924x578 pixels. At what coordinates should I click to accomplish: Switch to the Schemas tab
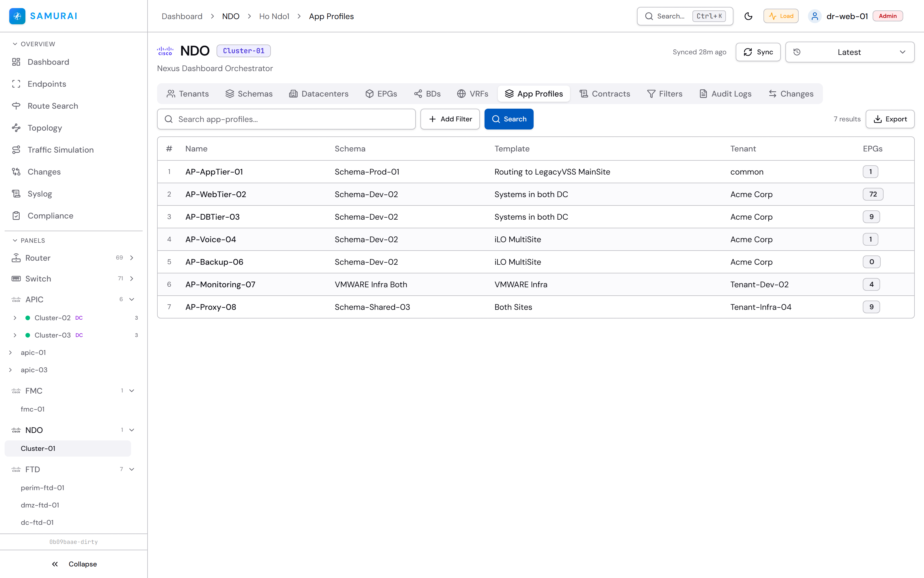pos(249,94)
